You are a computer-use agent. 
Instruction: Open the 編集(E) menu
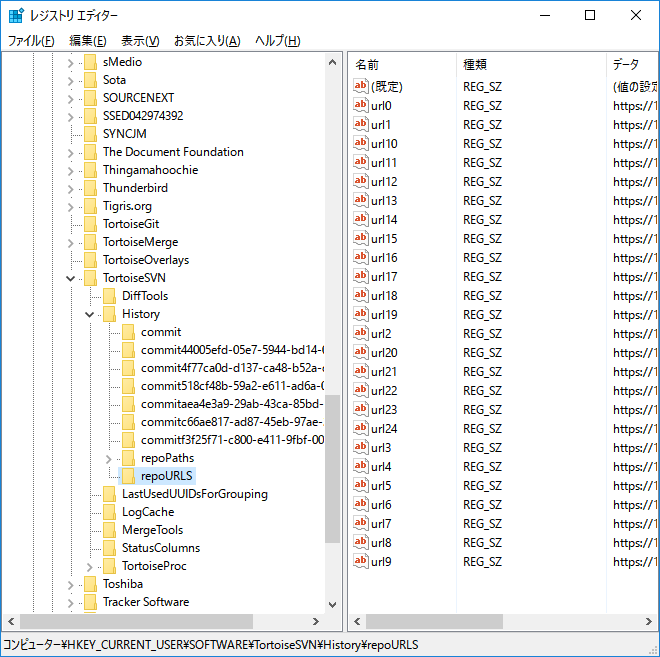[88, 41]
